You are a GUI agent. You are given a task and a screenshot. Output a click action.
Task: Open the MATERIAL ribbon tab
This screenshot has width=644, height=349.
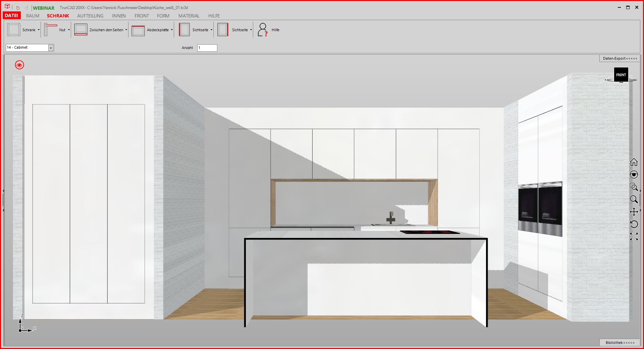pyautogui.click(x=189, y=16)
